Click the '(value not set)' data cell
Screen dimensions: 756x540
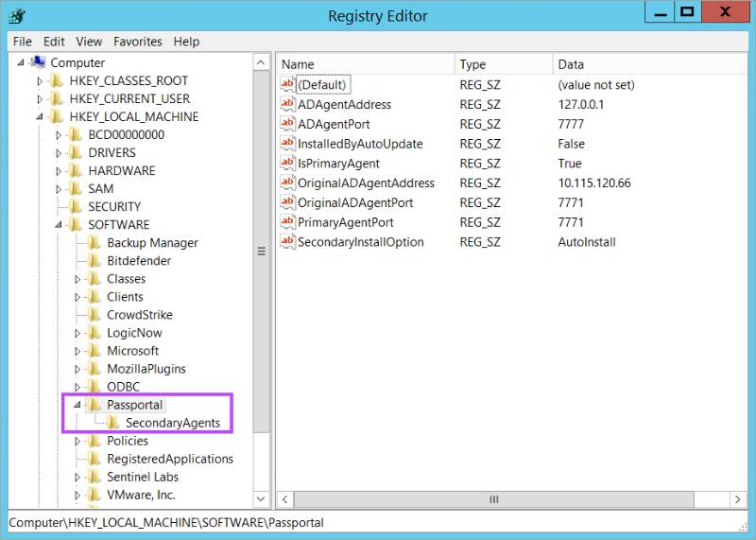point(596,85)
